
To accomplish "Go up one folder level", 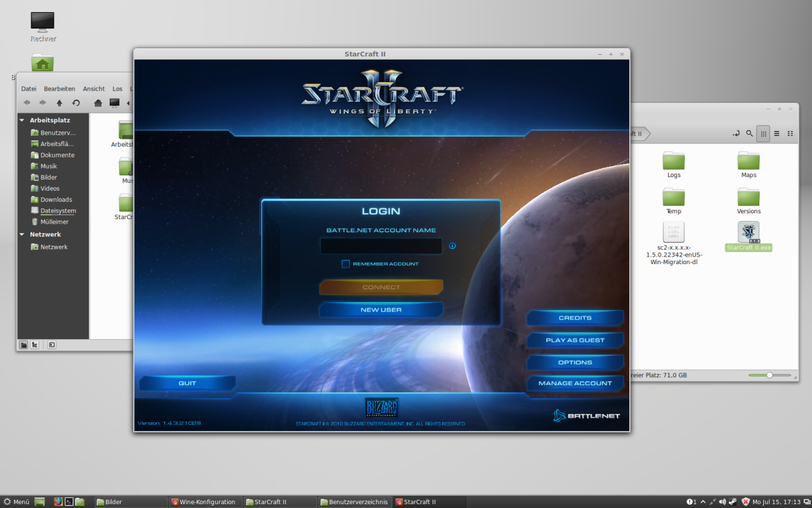I will 60,103.
